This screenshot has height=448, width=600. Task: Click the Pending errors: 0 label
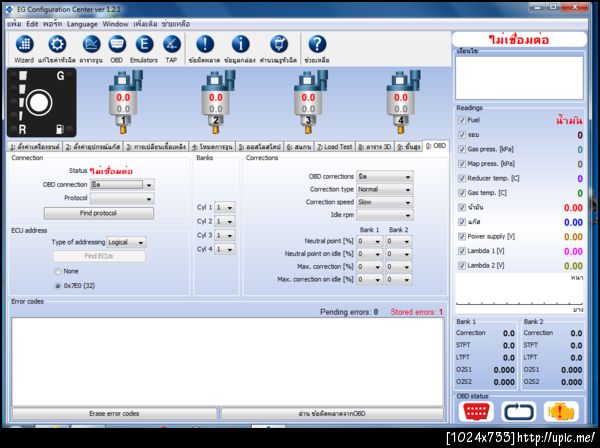click(349, 312)
